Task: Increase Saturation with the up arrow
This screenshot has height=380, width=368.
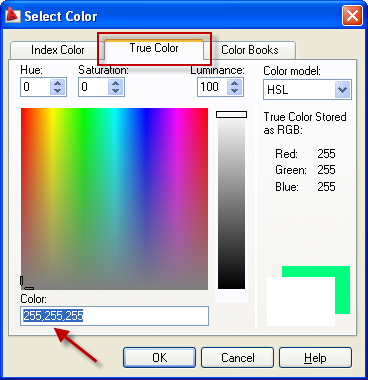Action: (x=116, y=83)
